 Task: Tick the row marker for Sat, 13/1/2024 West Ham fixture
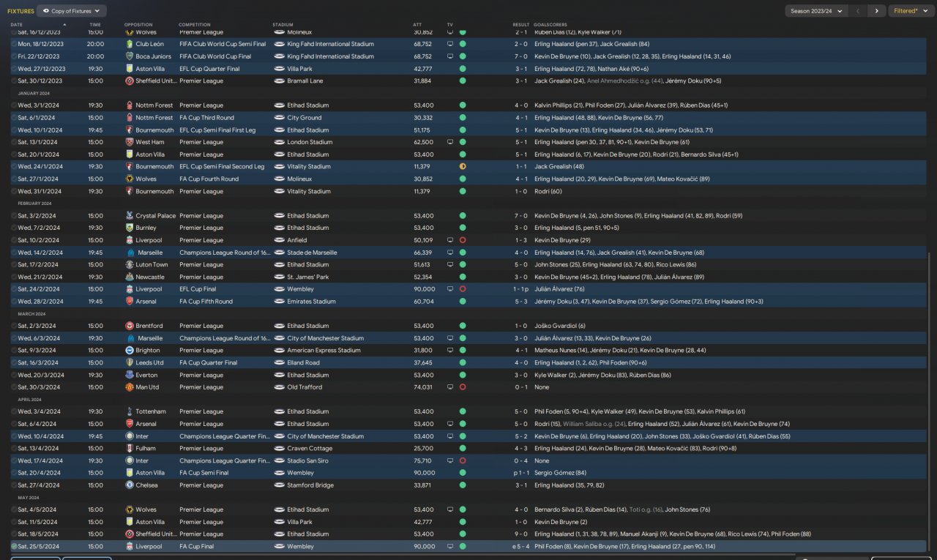coord(14,142)
